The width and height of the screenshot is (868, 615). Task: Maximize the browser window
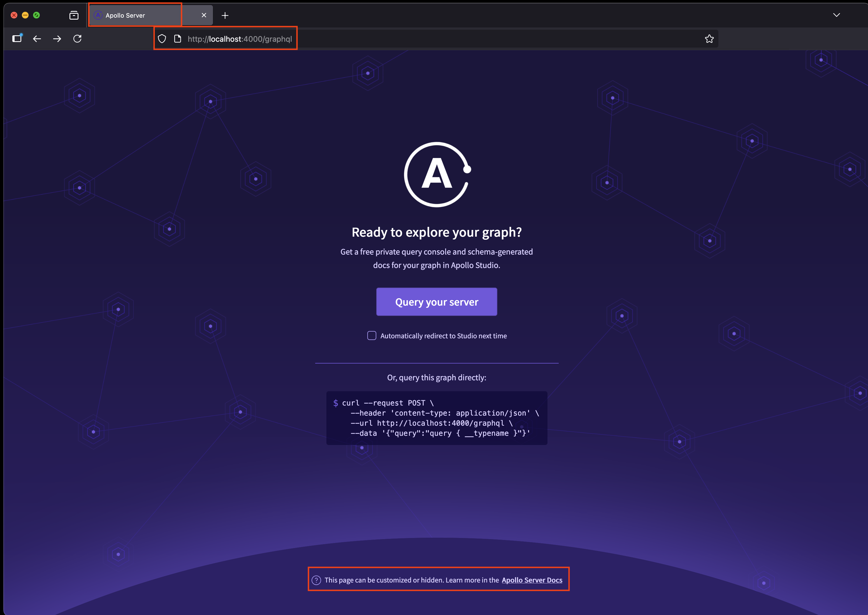click(x=36, y=15)
